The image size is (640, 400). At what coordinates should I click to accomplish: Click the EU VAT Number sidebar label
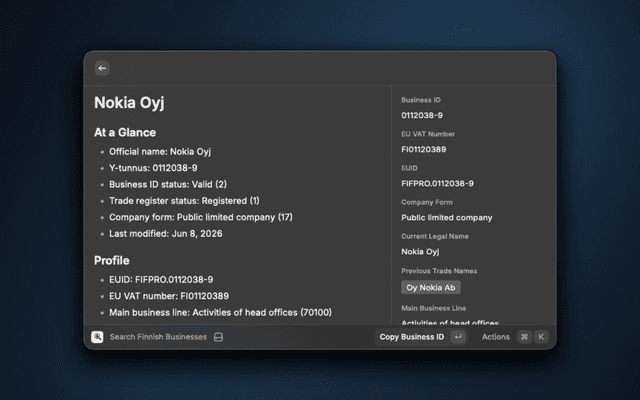(x=428, y=134)
